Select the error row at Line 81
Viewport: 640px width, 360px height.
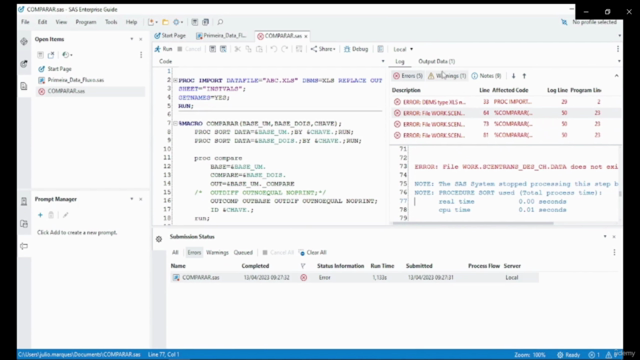point(506,135)
